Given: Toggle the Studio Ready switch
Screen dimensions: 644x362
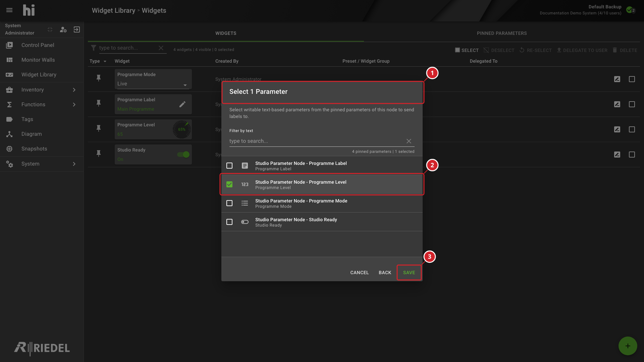Looking at the screenshot, I should (183, 155).
